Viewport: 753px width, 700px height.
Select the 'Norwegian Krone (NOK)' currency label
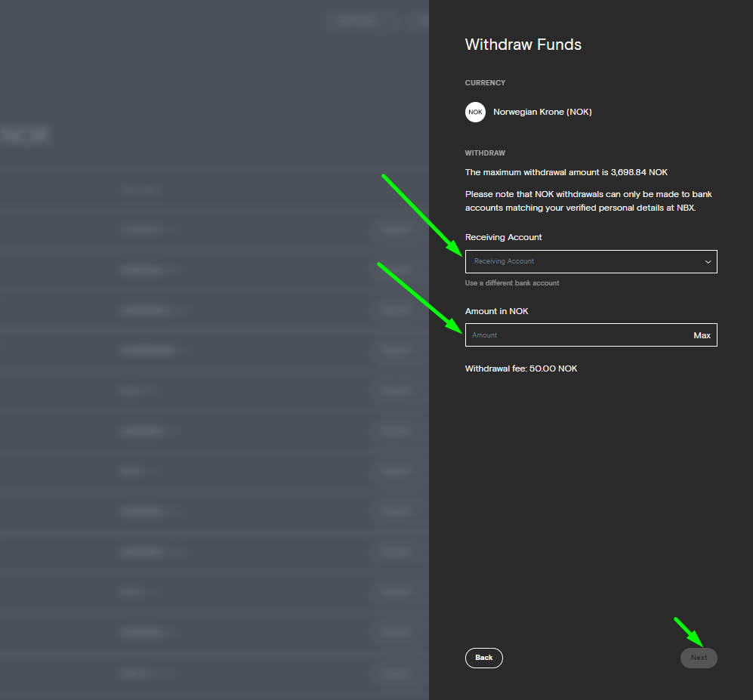point(542,112)
